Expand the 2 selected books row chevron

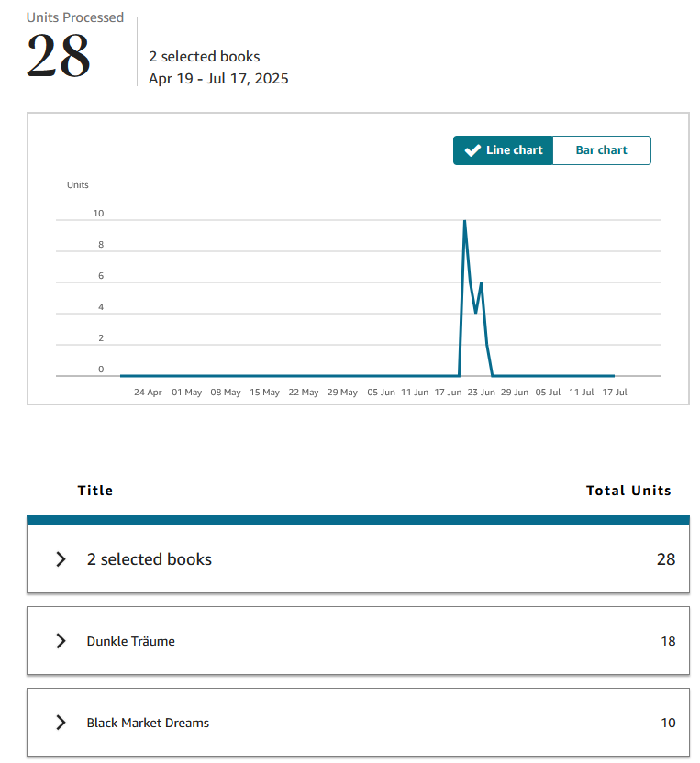[61, 559]
